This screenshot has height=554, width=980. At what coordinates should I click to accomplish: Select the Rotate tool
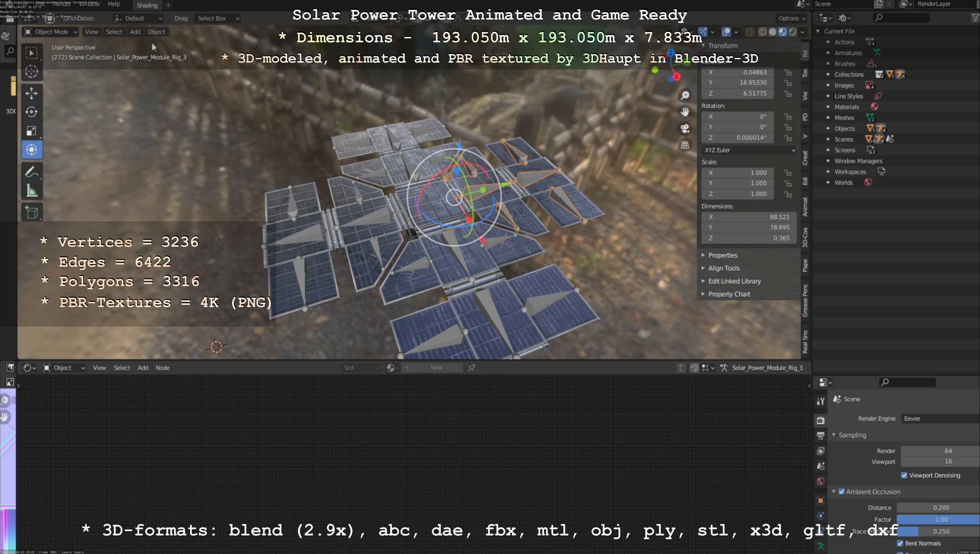pyautogui.click(x=32, y=112)
